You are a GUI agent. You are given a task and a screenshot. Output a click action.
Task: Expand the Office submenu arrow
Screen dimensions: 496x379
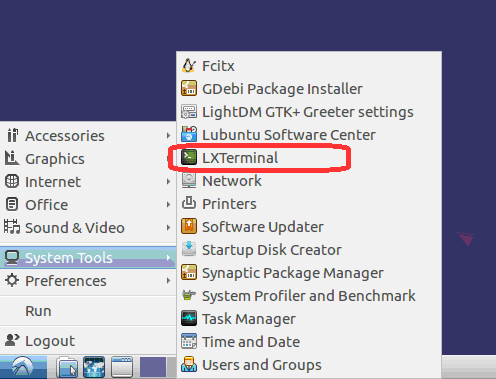coord(168,204)
